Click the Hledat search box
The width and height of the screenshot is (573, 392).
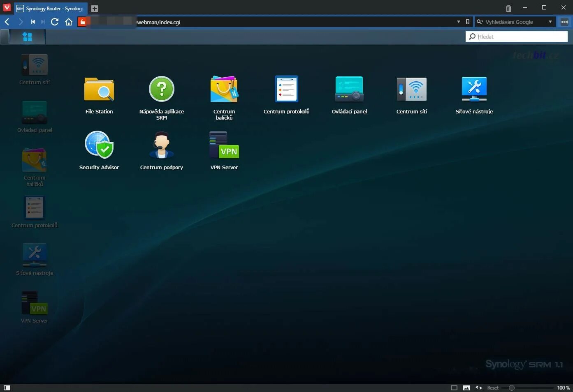[x=517, y=37]
